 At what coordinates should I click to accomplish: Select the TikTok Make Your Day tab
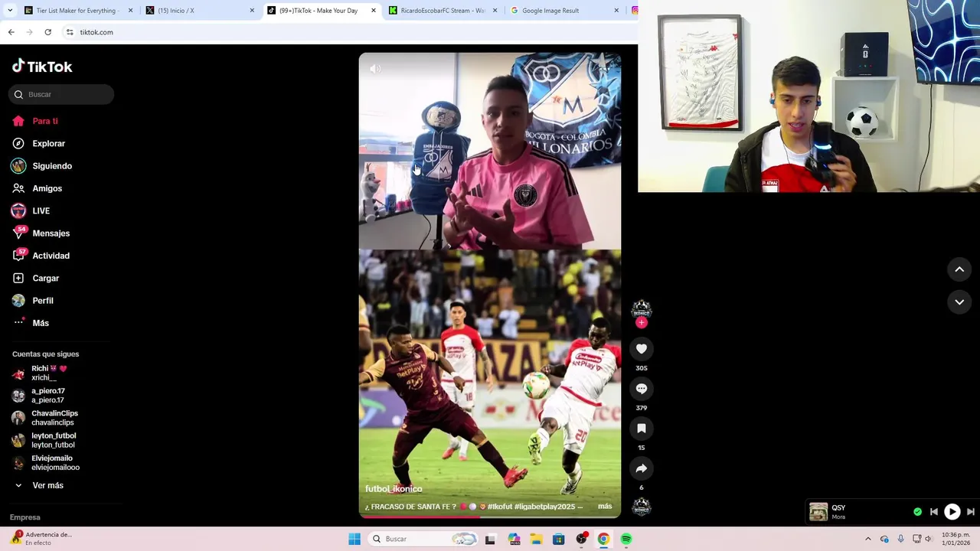tap(322, 11)
